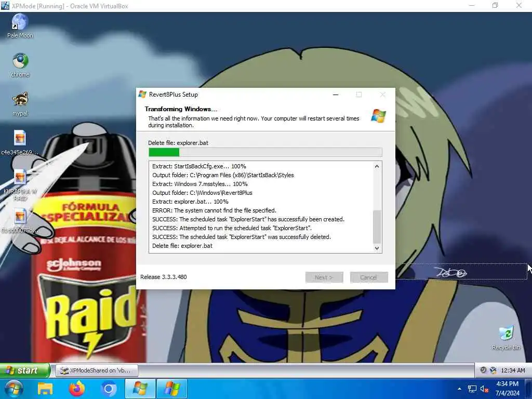Click the Windows flag logo in setup header
The width and height of the screenshot is (532, 399).
click(x=378, y=116)
